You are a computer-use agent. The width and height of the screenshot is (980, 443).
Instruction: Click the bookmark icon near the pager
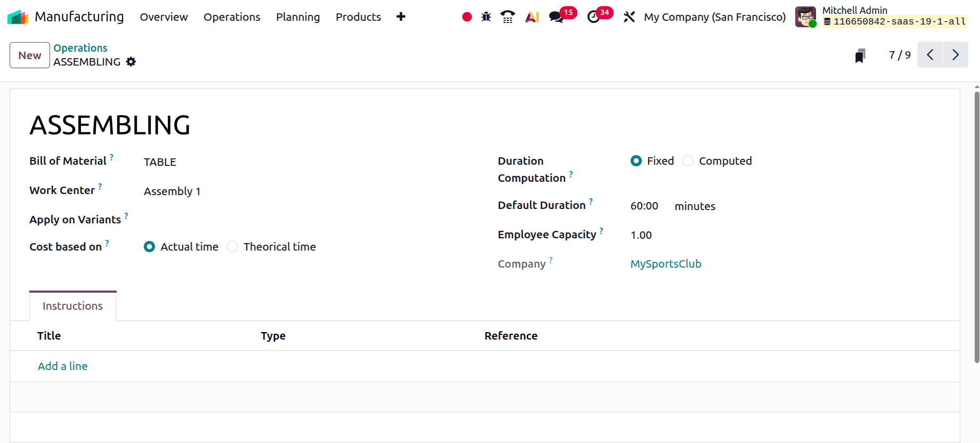point(860,55)
